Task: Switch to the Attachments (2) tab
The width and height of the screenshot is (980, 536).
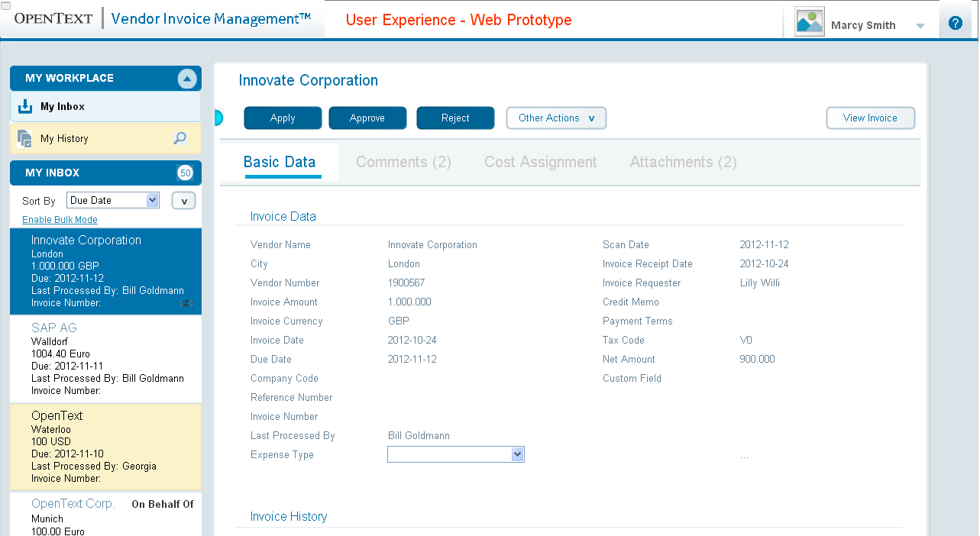Action: point(684,162)
